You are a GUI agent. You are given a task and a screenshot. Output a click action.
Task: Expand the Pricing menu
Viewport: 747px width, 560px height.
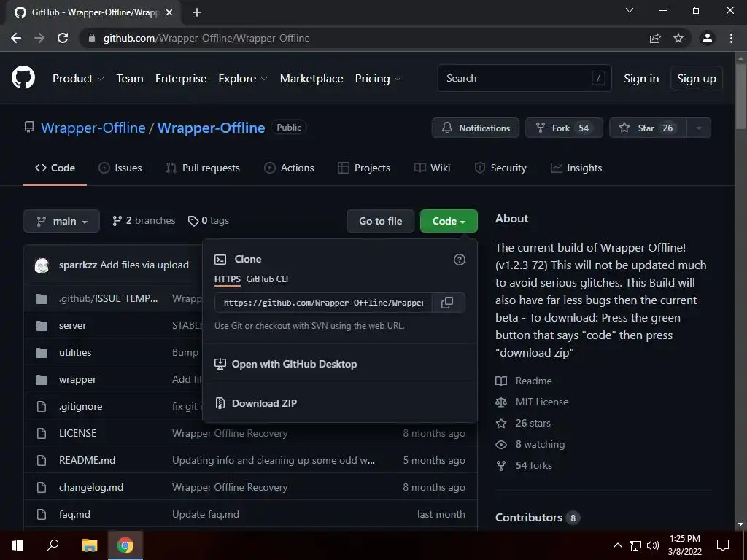379,79
